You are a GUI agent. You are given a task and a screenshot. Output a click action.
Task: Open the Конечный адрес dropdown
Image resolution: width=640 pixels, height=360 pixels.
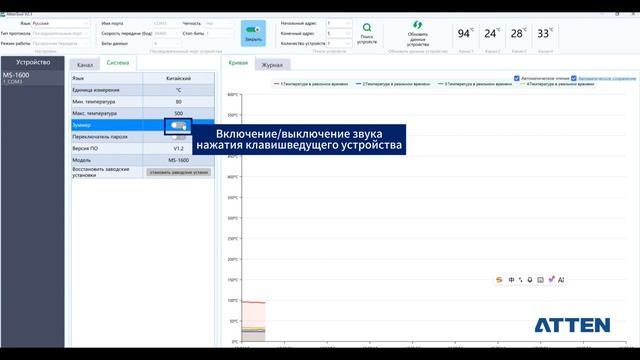[x=339, y=33]
